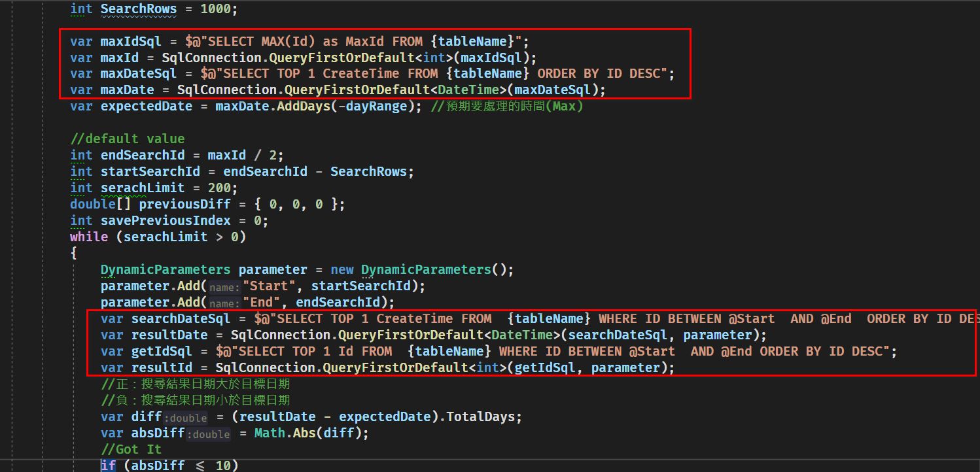Screen dimensions: 980x472
Task: Click the "Start" string literal
Action: click(270, 286)
